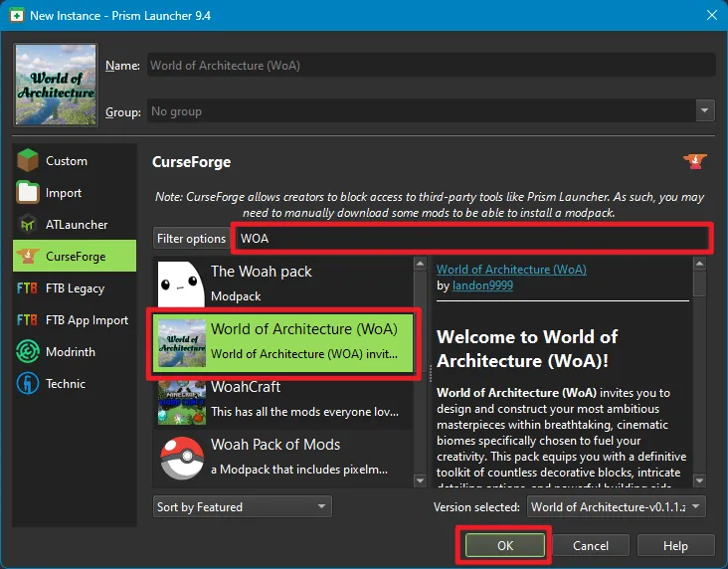Open the Group dropdown
Screen dimensions: 728x569
(705, 110)
